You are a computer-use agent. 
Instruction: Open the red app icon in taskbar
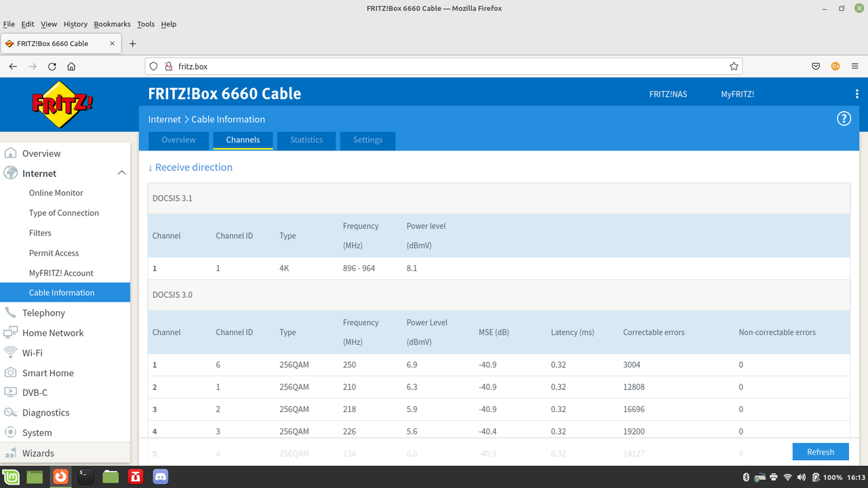point(136,477)
